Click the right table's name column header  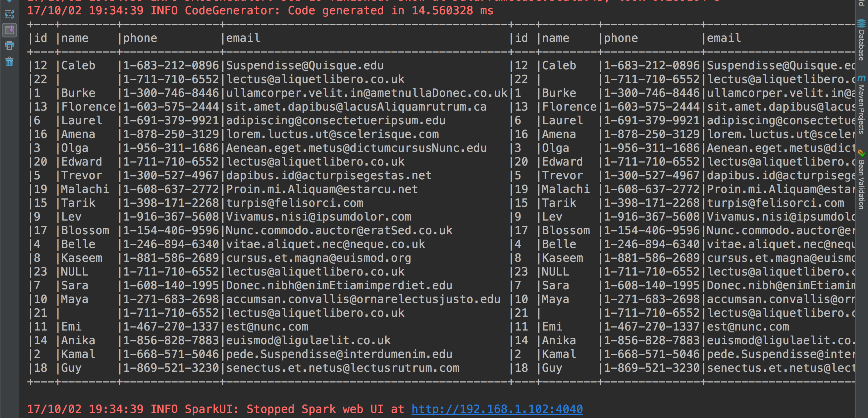(x=555, y=38)
